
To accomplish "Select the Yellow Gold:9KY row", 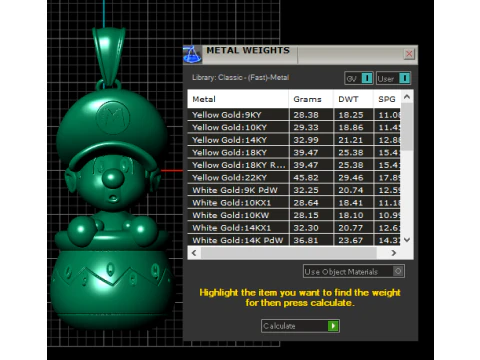I will click(x=294, y=115).
